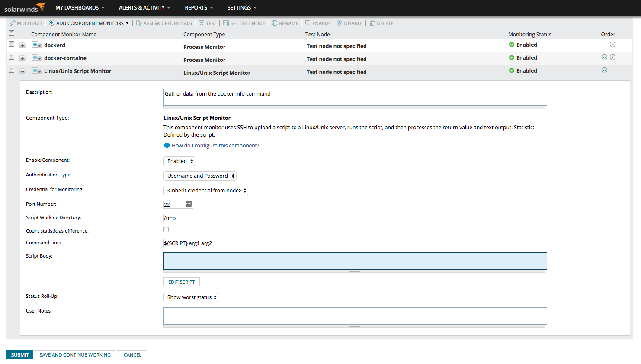Move Linux/Unix Script Monitor up in order
641x364 pixels.
tap(604, 70)
